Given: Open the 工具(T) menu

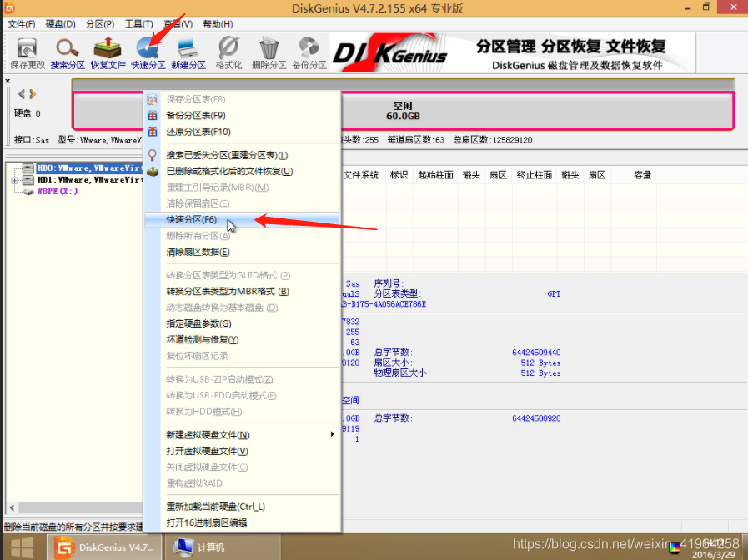Looking at the screenshot, I should pyautogui.click(x=138, y=24).
